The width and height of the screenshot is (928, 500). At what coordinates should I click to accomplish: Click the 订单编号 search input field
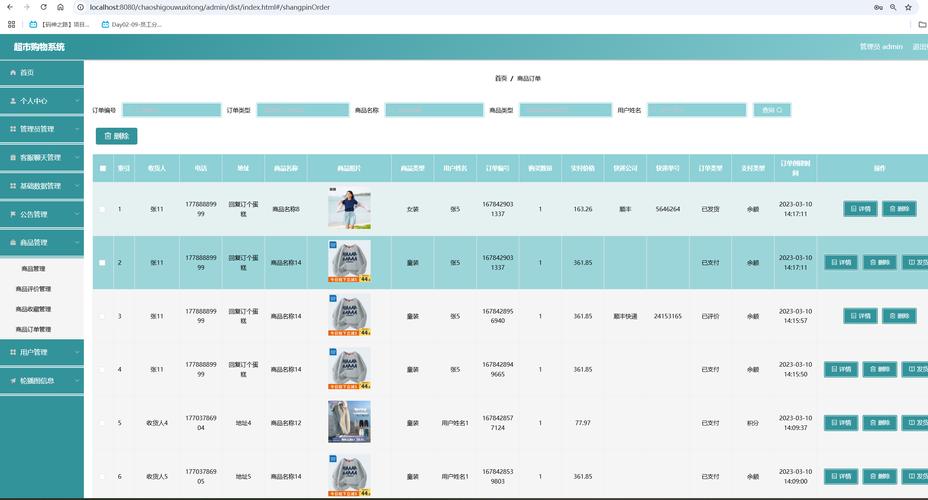[170, 110]
